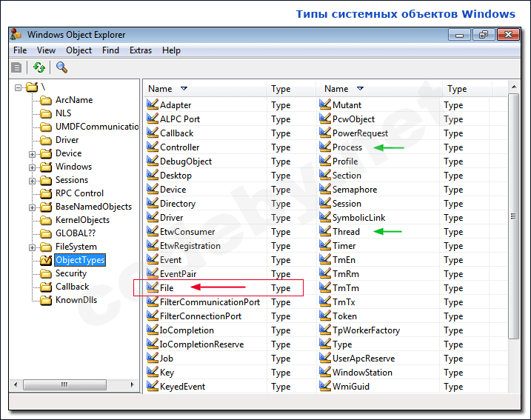Screen dimensions: 531x420
Task: Click the Adapter object type icon
Action: pyautogui.click(x=153, y=104)
